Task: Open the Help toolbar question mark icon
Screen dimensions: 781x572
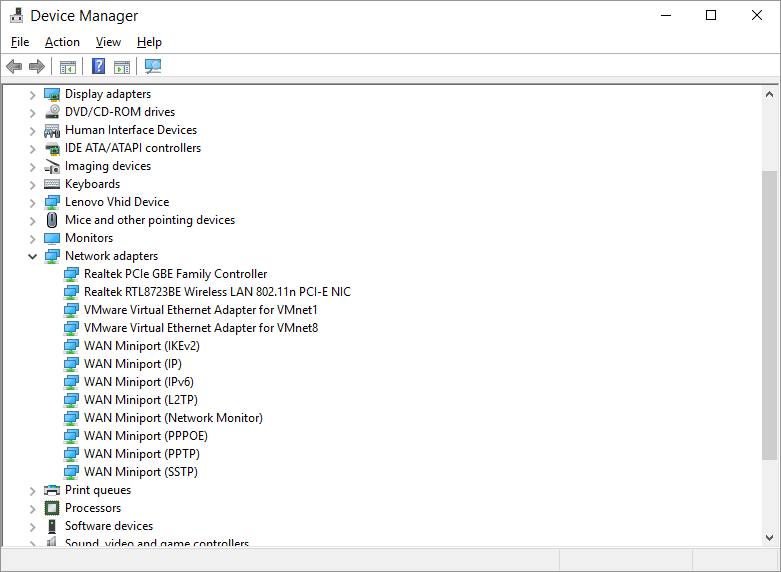Action: click(99, 66)
